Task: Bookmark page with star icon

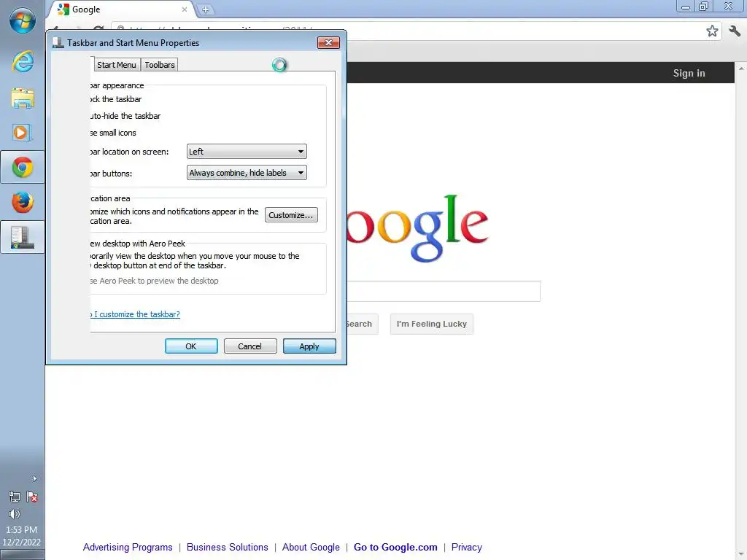Action: [x=712, y=31]
